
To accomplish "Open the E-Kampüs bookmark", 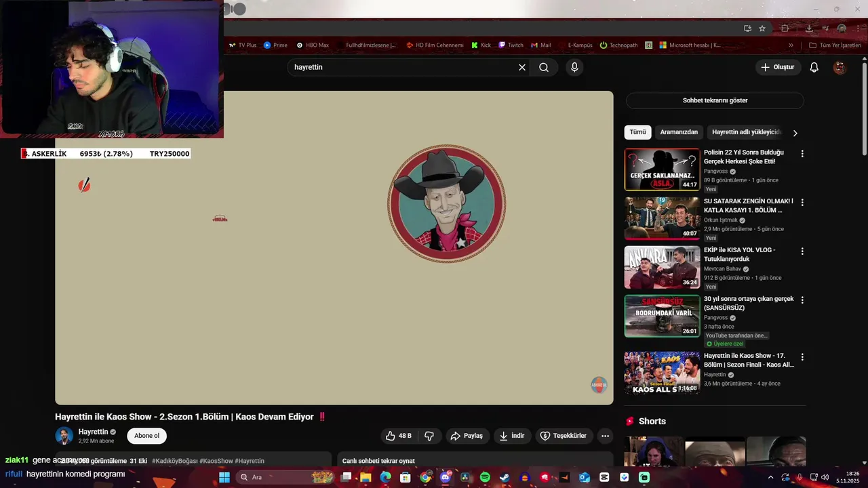I will click(574, 45).
